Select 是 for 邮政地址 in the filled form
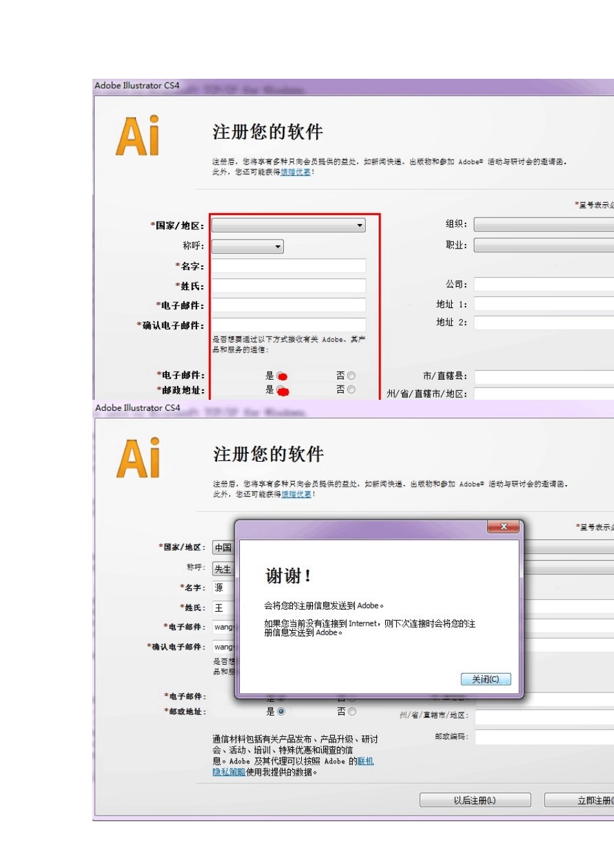 [x=281, y=712]
